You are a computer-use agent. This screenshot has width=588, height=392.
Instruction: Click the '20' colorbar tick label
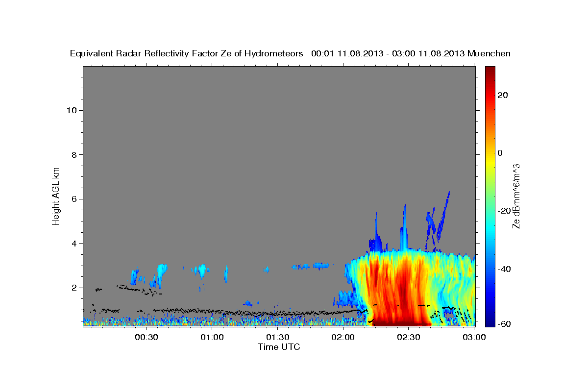pyautogui.click(x=502, y=95)
